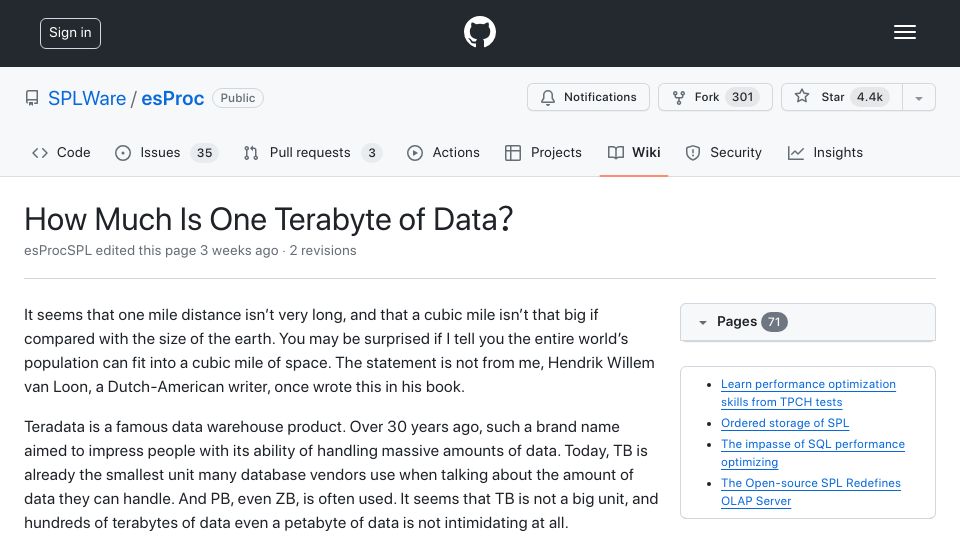Star the esProc repository

[842, 97]
